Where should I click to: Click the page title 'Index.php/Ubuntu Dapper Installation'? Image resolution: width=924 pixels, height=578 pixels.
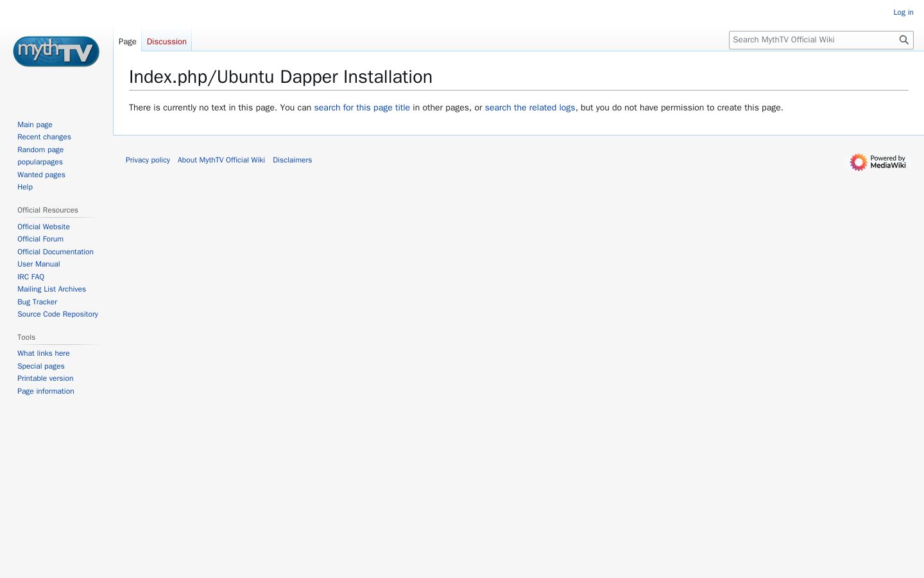pyautogui.click(x=280, y=77)
